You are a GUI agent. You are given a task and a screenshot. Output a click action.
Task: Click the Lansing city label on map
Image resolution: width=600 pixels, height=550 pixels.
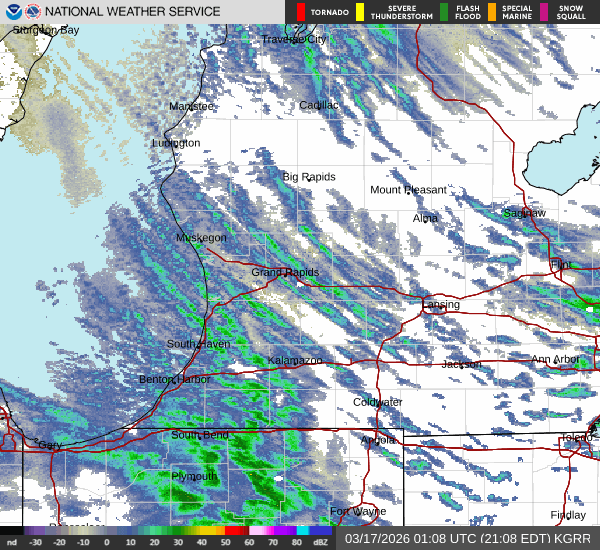[440, 304]
